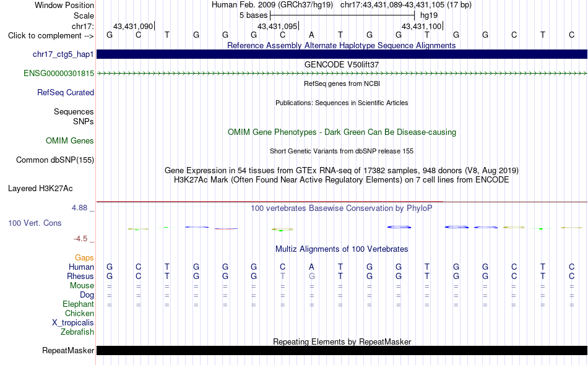Click 'Click to complement -->' label
588x365 pixels.
[x=51, y=36]
